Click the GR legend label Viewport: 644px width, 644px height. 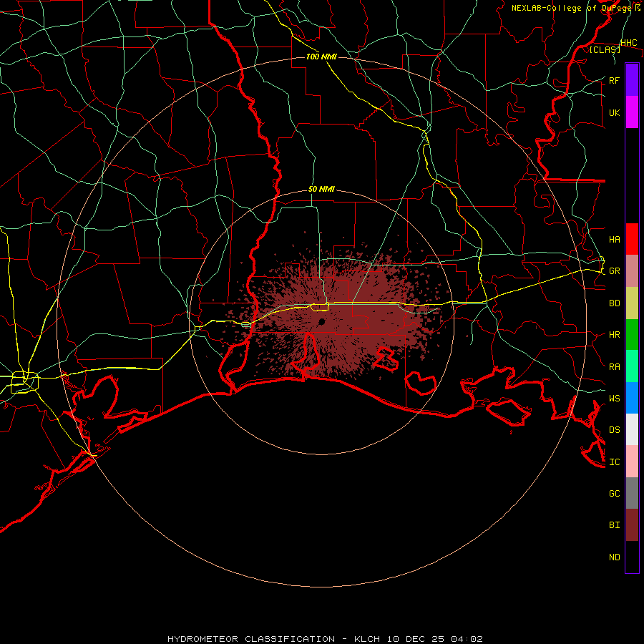[x=614, y=271]
